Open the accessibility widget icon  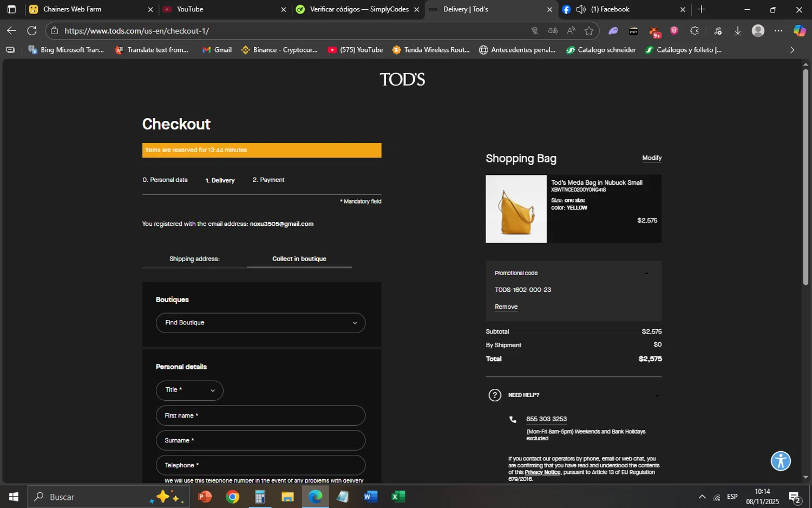781,461
